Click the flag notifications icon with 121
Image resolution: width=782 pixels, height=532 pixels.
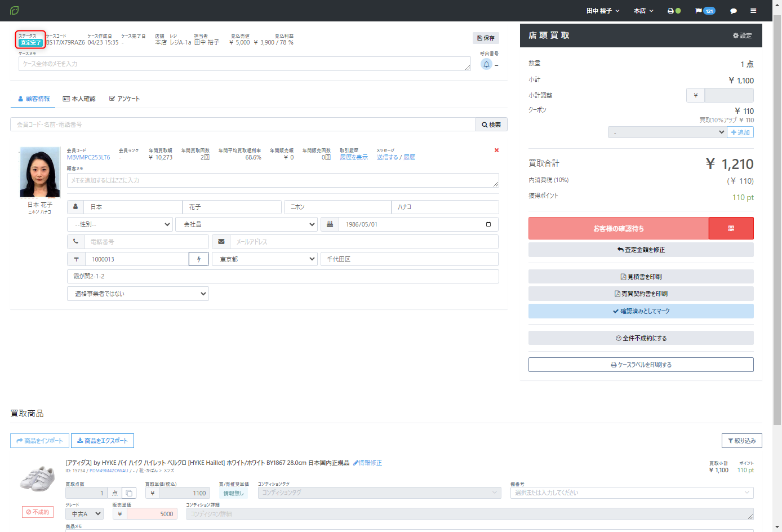(x=705, y=11)
